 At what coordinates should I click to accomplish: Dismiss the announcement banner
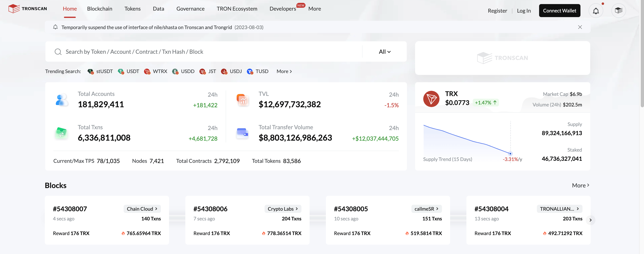click(580, 27)
